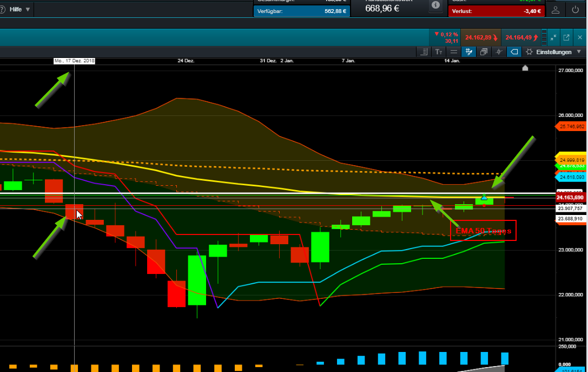Click the help question mark icon
The width and height of the screenshot is (588, 372).
2,9
